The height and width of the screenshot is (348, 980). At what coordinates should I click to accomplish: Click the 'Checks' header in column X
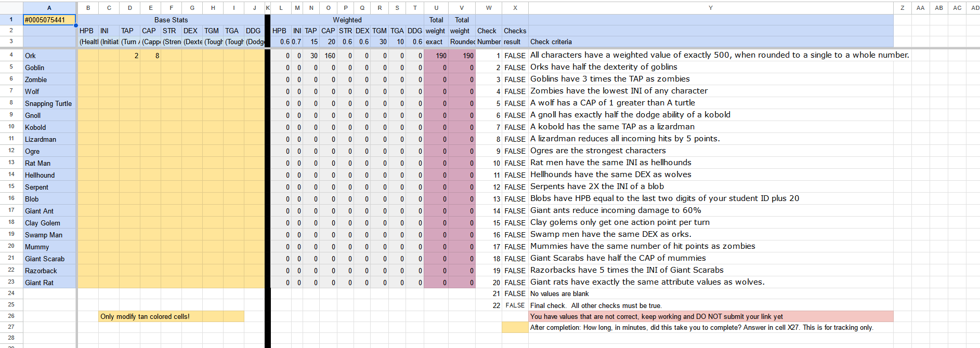(x=515, y=31)
